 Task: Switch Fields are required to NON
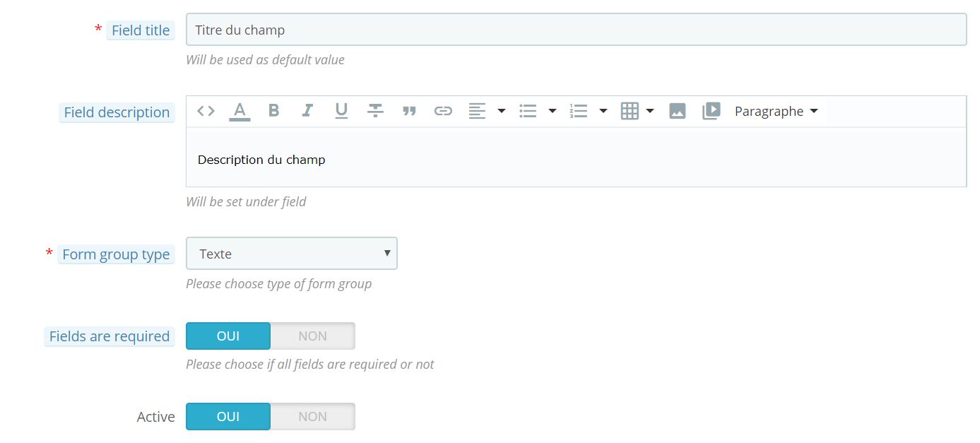[312, 336]
